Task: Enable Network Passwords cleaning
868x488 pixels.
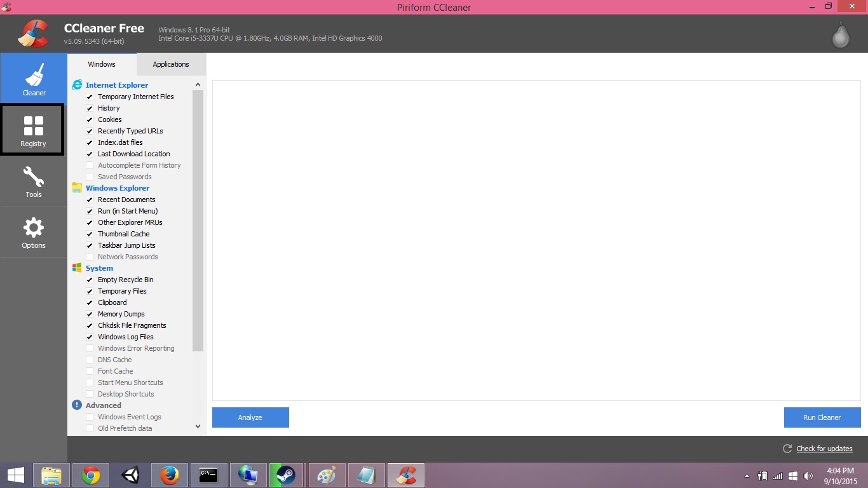Action: coord(90,257)
